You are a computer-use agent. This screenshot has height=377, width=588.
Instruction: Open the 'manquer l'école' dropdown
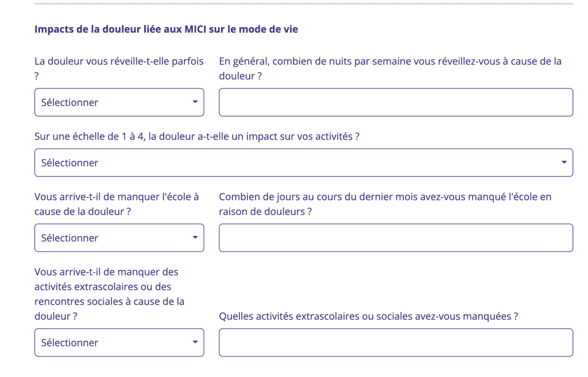click(119, 238)
